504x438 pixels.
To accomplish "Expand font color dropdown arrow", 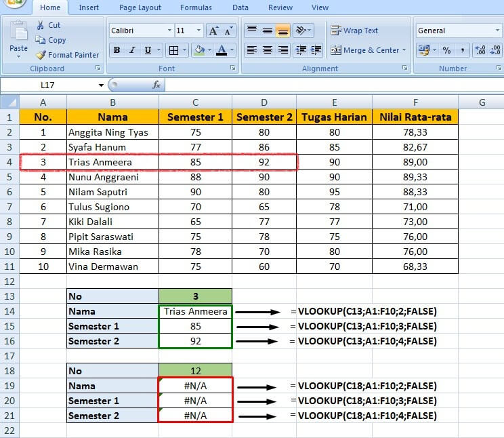I will [x=232, y=50].
